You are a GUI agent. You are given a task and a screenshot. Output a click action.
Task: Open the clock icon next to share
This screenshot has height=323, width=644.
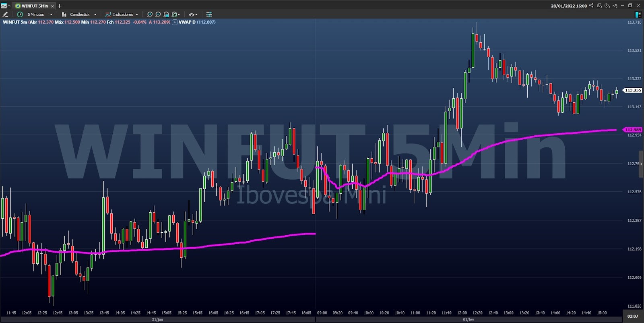[607, 6]
